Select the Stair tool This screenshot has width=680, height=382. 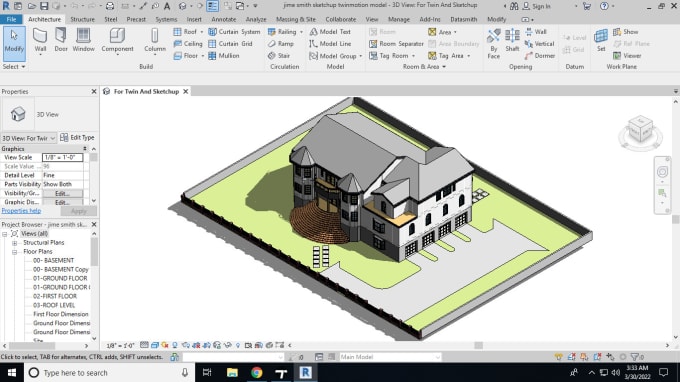pyautogui.click(x=279, y=56)
